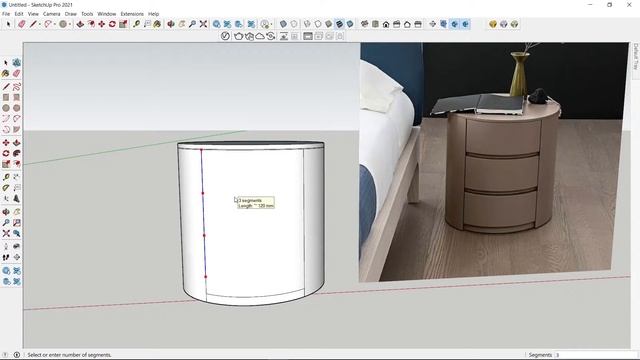Open the Draw menu

coord(71,14)
